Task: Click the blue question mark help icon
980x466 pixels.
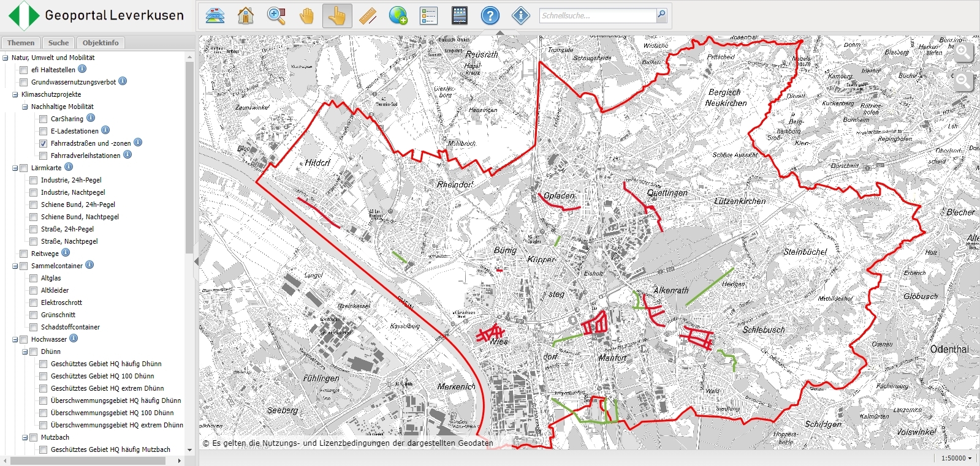Action: click(490, 16)
